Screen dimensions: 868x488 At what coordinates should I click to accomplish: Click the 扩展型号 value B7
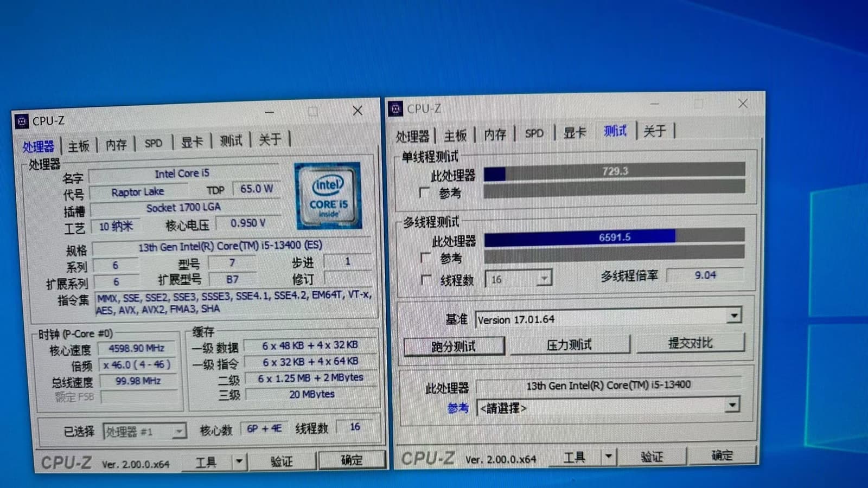click(x=232, y=279)
